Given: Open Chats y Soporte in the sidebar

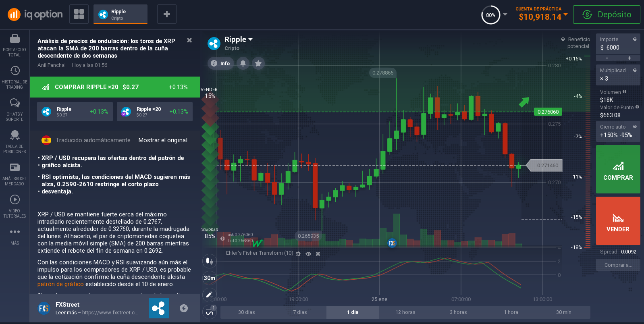Looking at the screenshot, I should [x=15, y=110].
